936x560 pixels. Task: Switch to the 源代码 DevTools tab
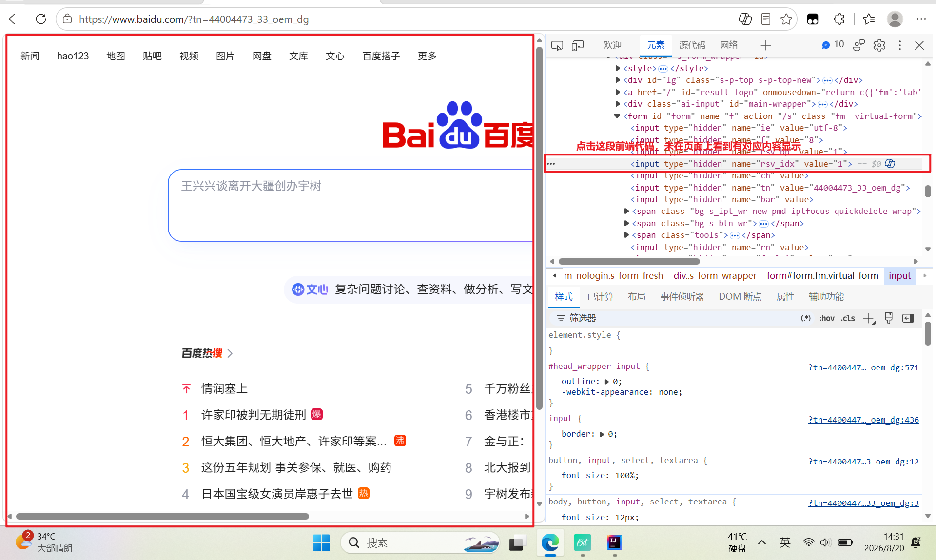[692, 45]
